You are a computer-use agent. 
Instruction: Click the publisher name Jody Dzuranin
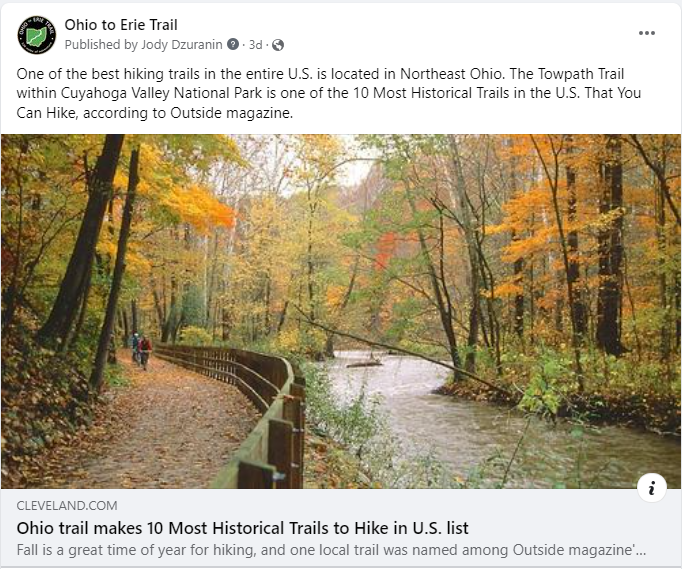click(x=182, y=44)
